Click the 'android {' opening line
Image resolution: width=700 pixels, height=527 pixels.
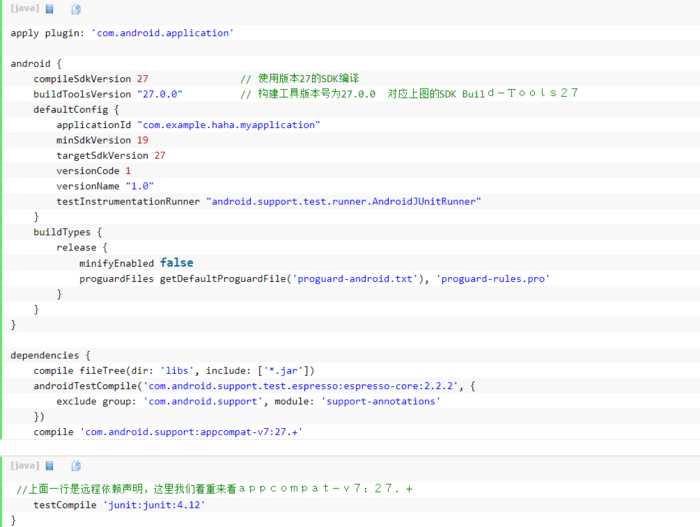coord(36,63)
